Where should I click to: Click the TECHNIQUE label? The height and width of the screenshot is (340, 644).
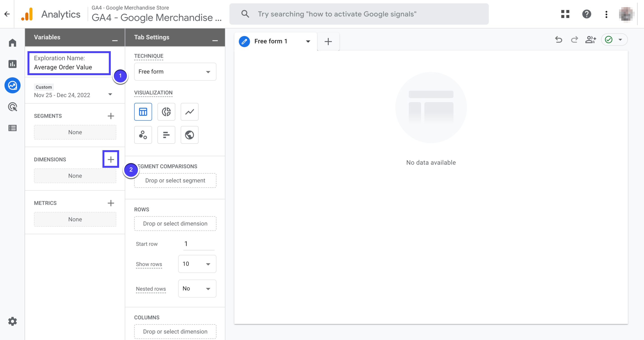pos(148,56)
